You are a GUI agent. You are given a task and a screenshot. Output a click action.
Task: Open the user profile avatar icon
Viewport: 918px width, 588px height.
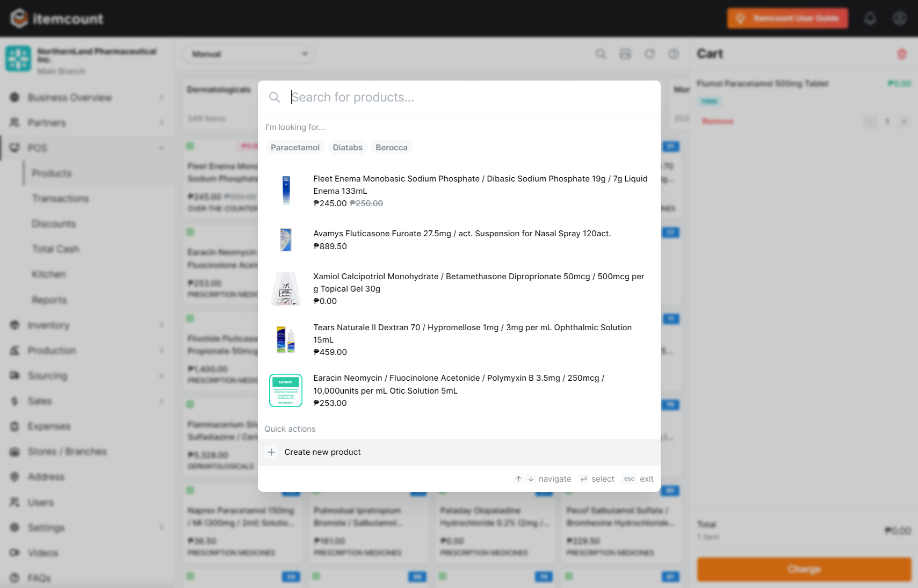[900, 18]
